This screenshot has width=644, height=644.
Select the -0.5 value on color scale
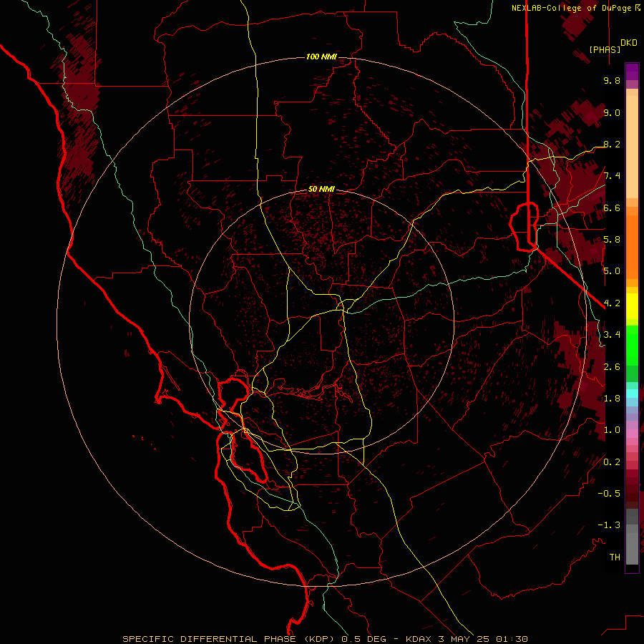(x=609, y=494)
